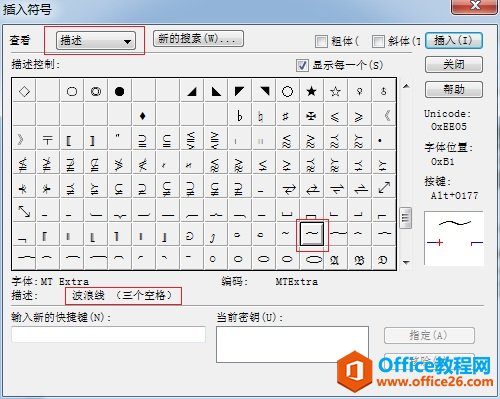Pick the lower-left filled corner triangle
Screen dimensions: 500x399
[216, 91]
